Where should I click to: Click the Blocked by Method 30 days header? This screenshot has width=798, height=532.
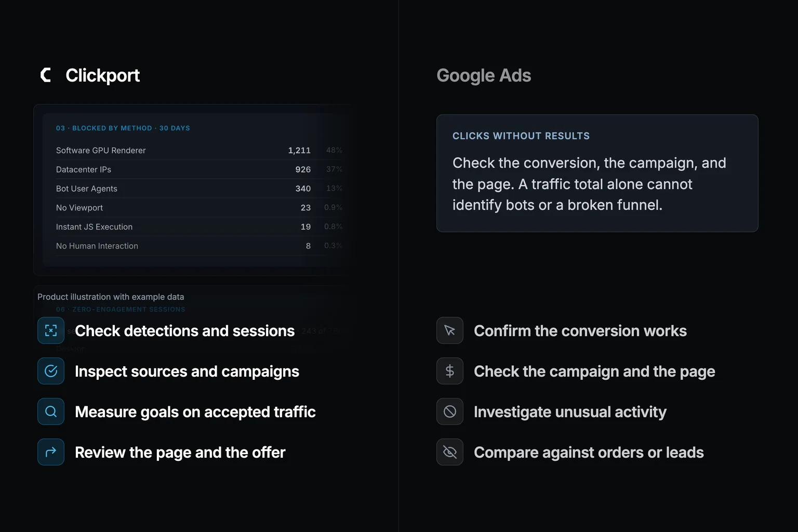click(x=123, y=128)
